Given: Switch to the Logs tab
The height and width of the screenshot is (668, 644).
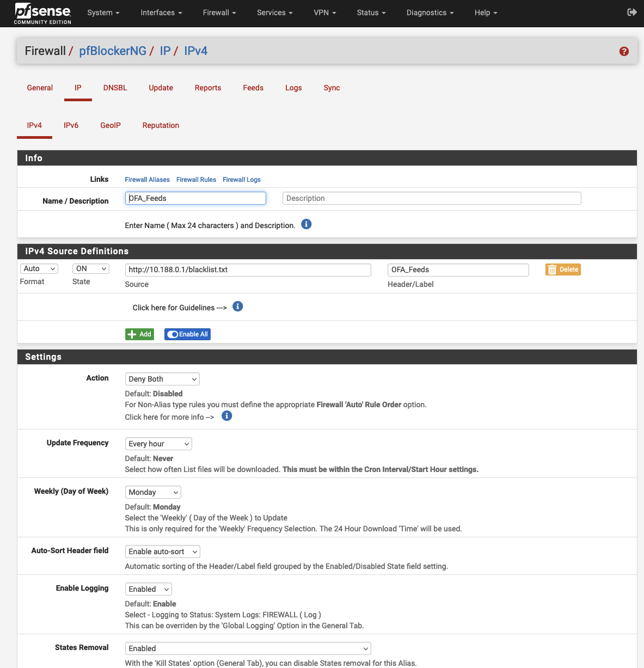Looking at the screenshot, I should (x=293, y=88).
